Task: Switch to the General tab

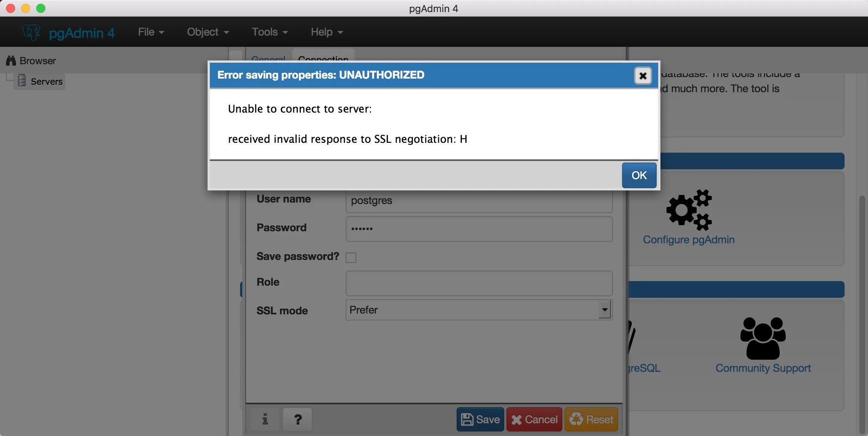Action: click(268, 59)
